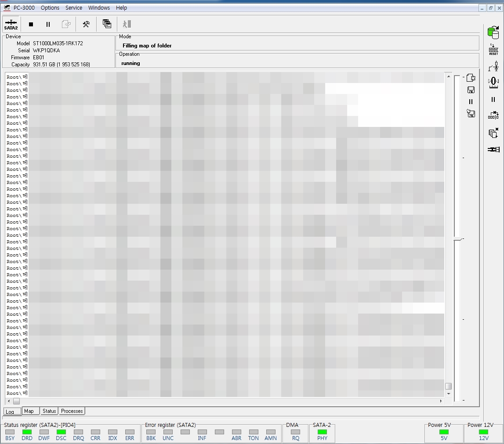Image resolution: width=504 pixels, height=444 pixels.
Task: Click the Power 12V indicator
Action: (x=483, y=432)
